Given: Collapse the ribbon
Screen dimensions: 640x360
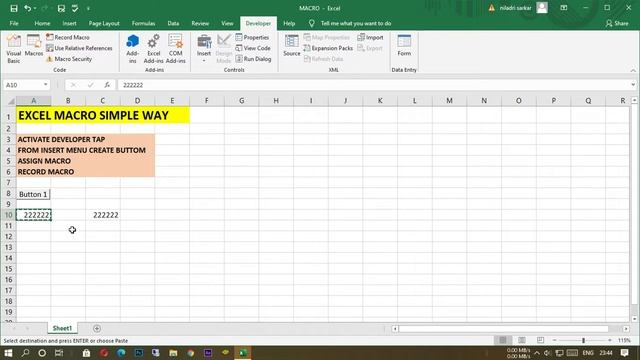Looking at the screenshot, I should 633,70.
